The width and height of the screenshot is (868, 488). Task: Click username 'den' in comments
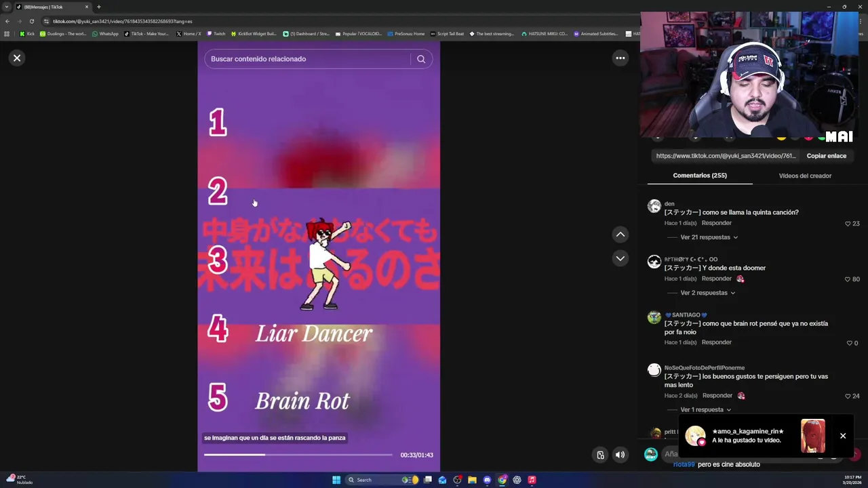pos(669,204)
